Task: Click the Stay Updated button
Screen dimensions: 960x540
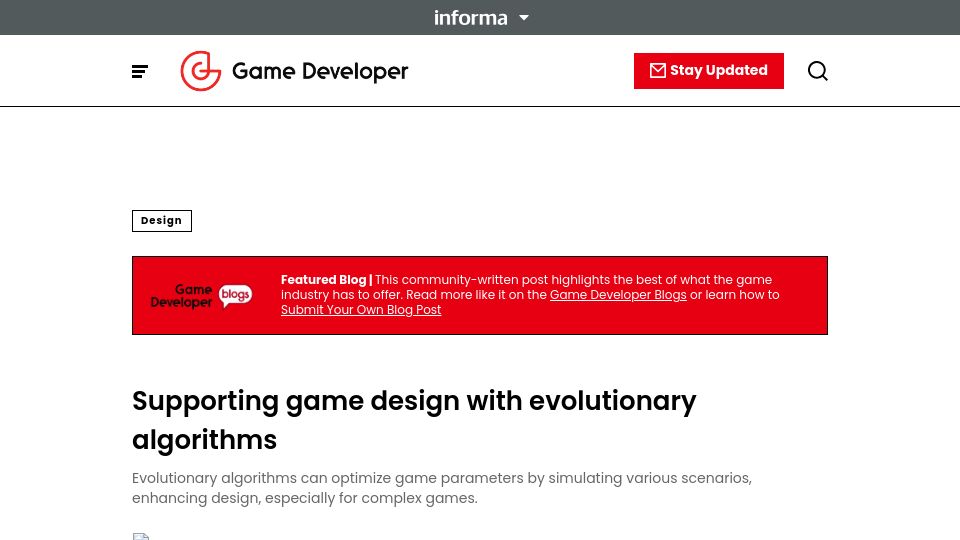Action: [x=708, y=71]
